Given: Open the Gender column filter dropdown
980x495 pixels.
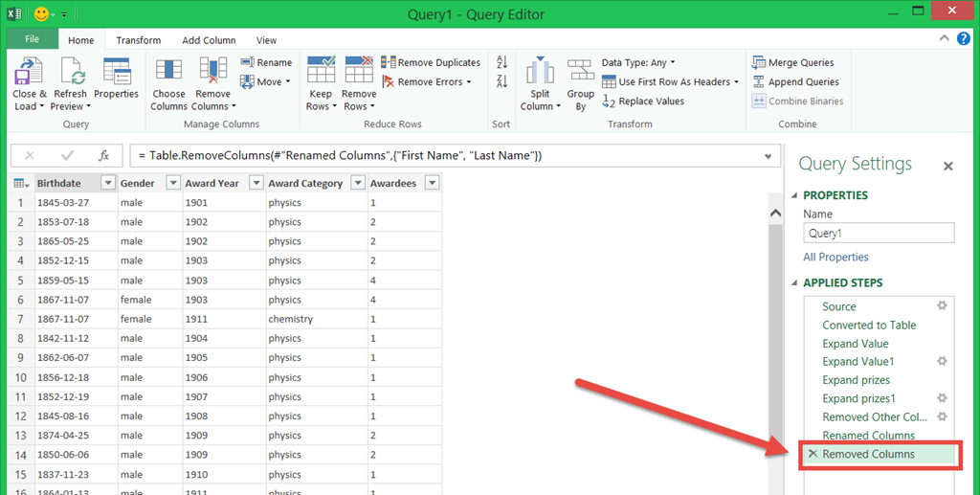Looking at the screenshot, I should pos(172,183).
